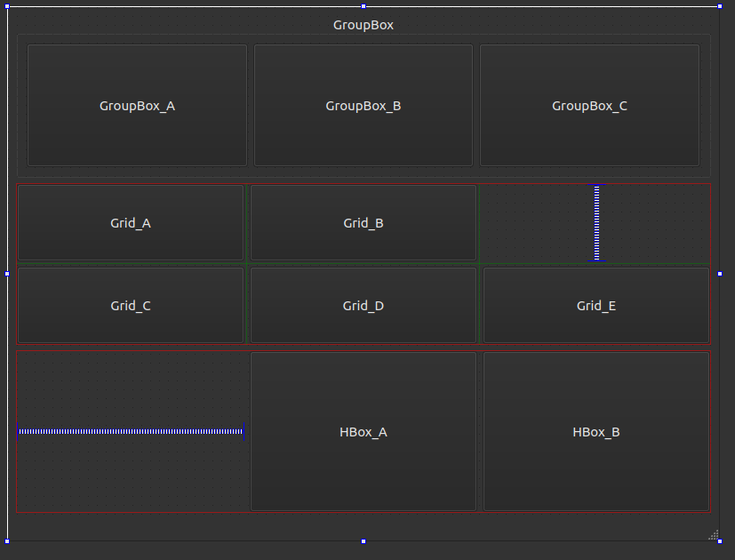
Task: Click the right-middle selection handle
Action: coord(720,274)
